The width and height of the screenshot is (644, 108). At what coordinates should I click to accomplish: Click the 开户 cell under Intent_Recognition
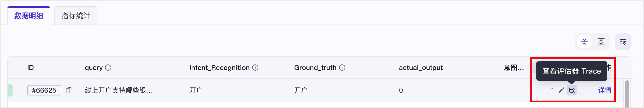pos(196,90)
